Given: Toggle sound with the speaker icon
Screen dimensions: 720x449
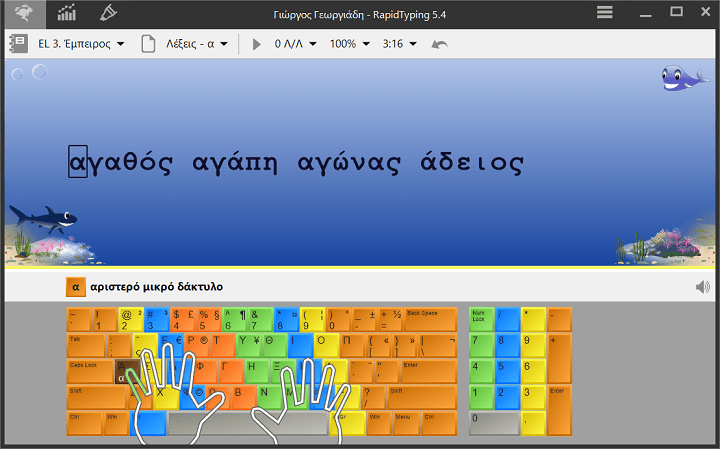Looking at the screenshot, I should [703, 287].
